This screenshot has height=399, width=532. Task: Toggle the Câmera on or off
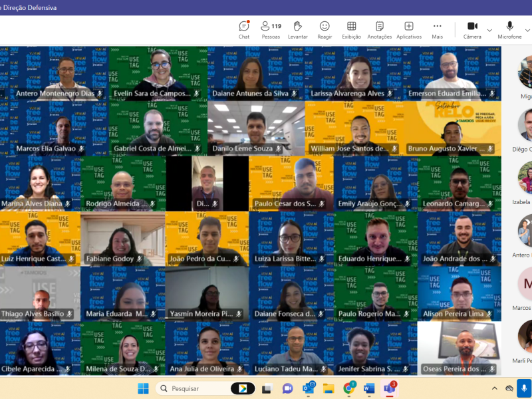[472, 29]
